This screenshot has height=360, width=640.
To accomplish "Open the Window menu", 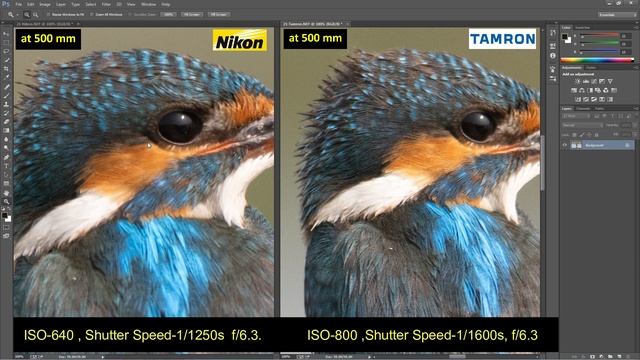I will 148,4.
